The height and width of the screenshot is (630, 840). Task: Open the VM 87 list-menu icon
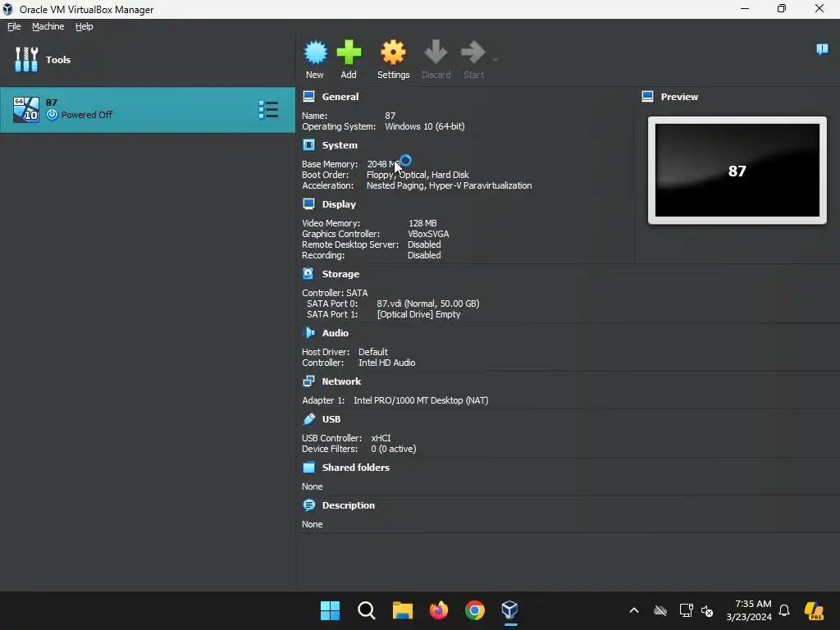(268, 110)
